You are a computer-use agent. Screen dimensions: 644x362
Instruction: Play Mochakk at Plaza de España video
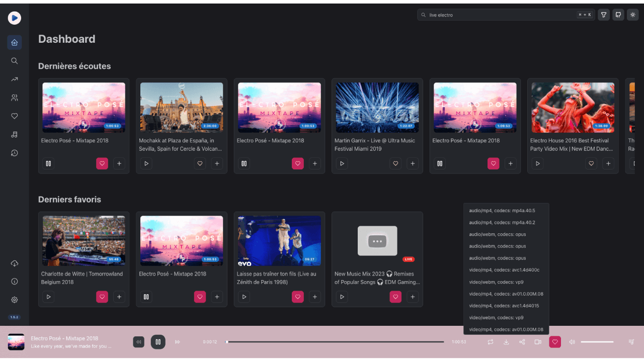coord(146,163)
